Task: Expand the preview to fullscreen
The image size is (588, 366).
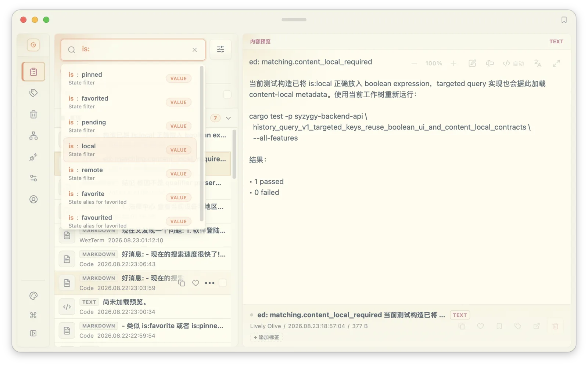Action: tap(556, 64)
